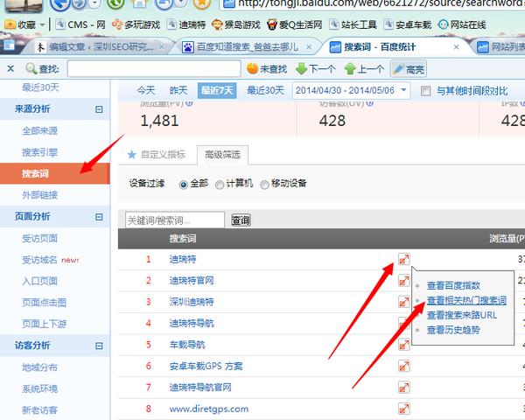Click the browser forward button
The height and width of the screenshot is (420, 525).
click(x=80, y=3)
